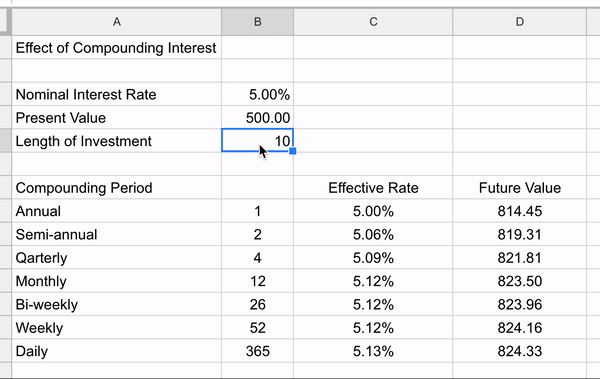The height and width of the screenshot is (379, 600).
Task: Select the 500.00 present value cell
Action: pos(258,118)
